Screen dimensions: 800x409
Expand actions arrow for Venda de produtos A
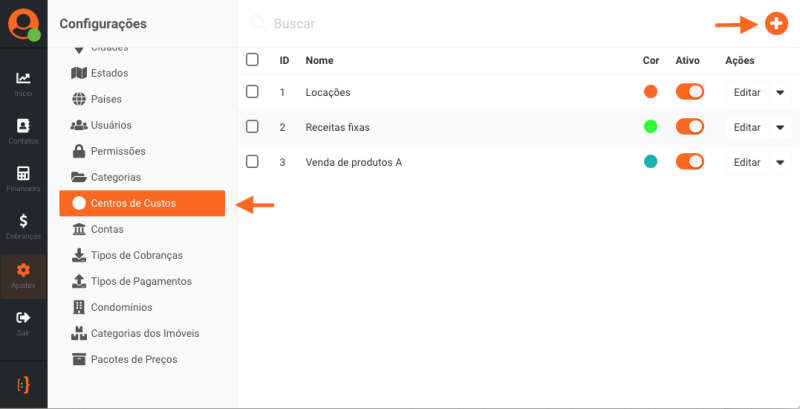click(x=780, y=162)
